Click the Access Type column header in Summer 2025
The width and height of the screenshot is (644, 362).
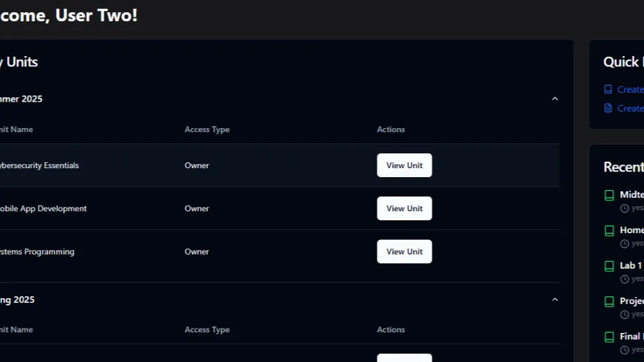click(207, 129)
